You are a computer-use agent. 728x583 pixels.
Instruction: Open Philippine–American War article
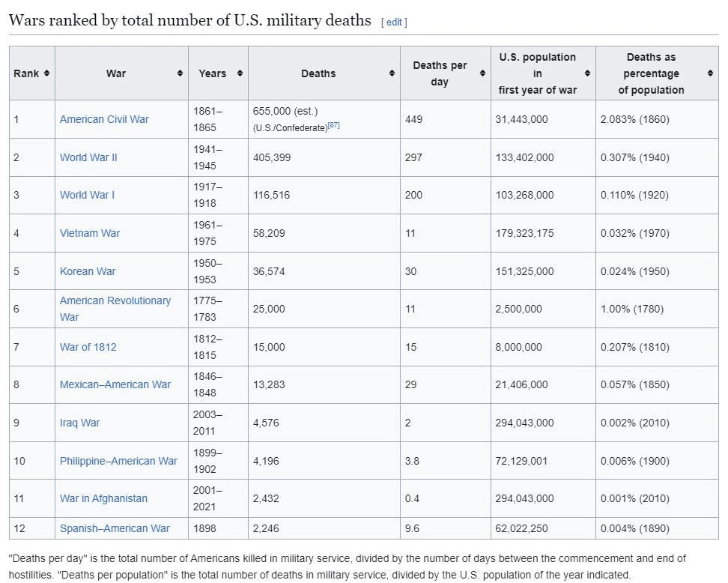(118, 461)
